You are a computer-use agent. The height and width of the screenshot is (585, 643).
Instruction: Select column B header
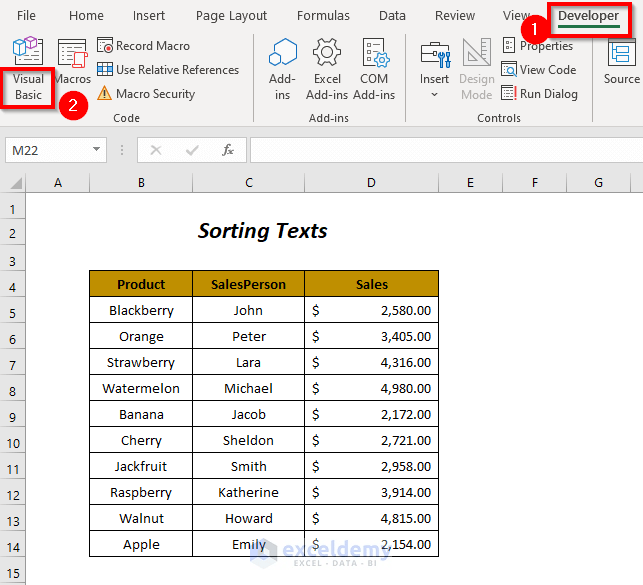coord(141,183)
